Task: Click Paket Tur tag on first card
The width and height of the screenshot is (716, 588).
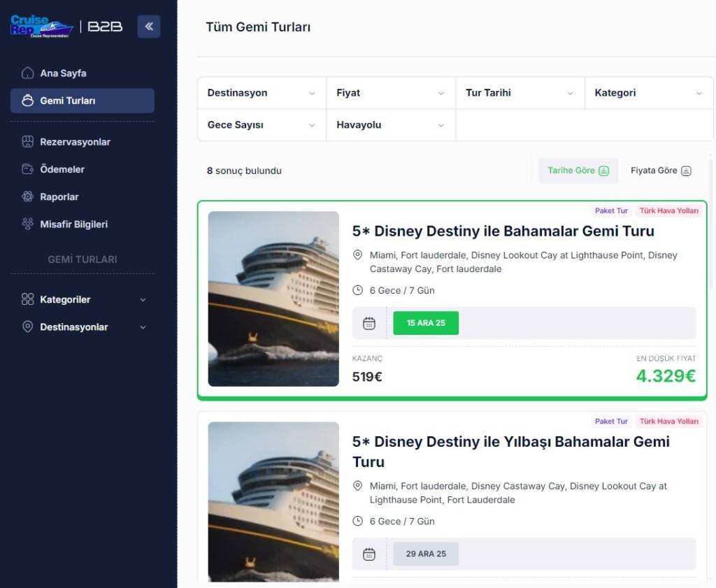Action: tap(611, 210)
